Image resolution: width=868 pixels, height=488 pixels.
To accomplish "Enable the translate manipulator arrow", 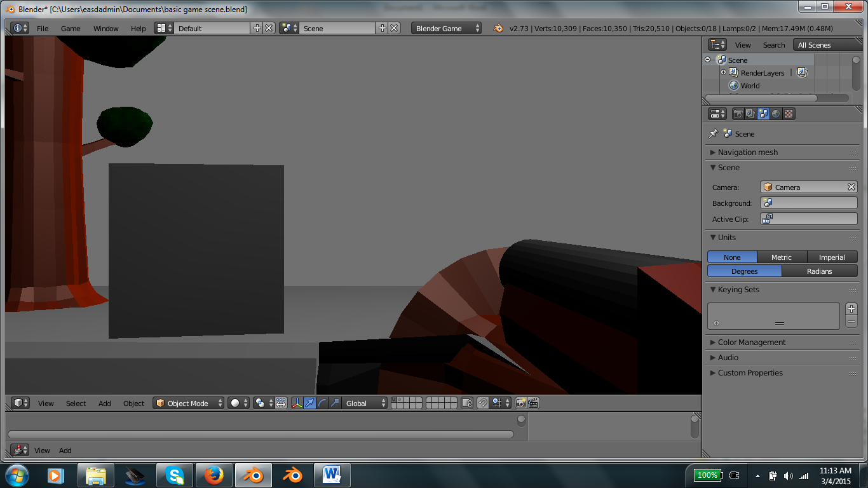I will tap(309, 403).
